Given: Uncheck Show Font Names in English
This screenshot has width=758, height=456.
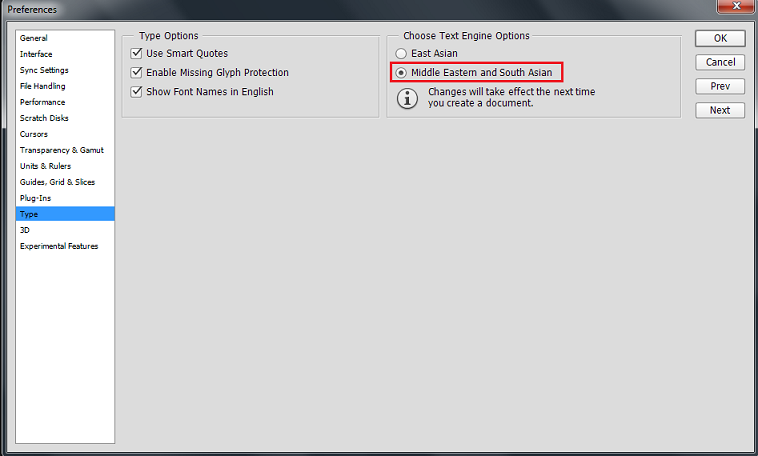Looking at the screenshot, I should click(x=138, y=92).
